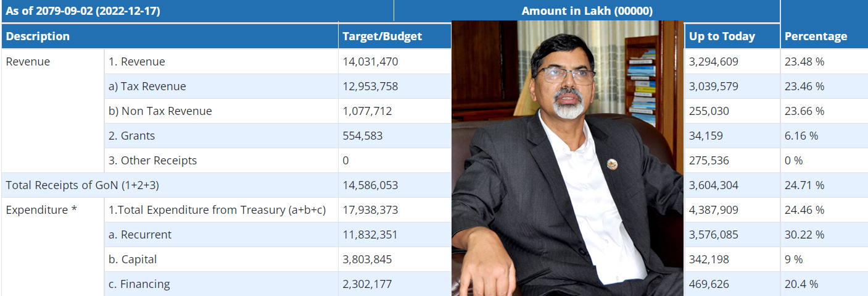Click the Up to Today column header

pyautogui.click(x=722, y=36)
